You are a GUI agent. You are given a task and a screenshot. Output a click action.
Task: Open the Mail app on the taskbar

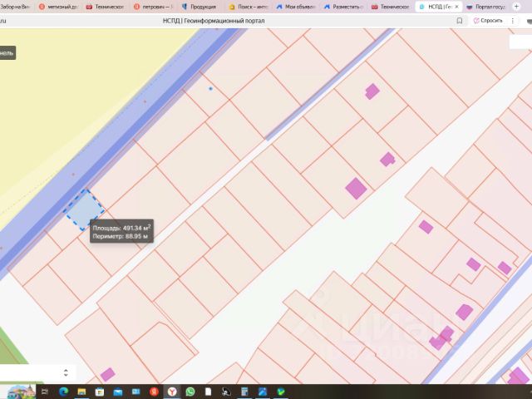point(118,392)
